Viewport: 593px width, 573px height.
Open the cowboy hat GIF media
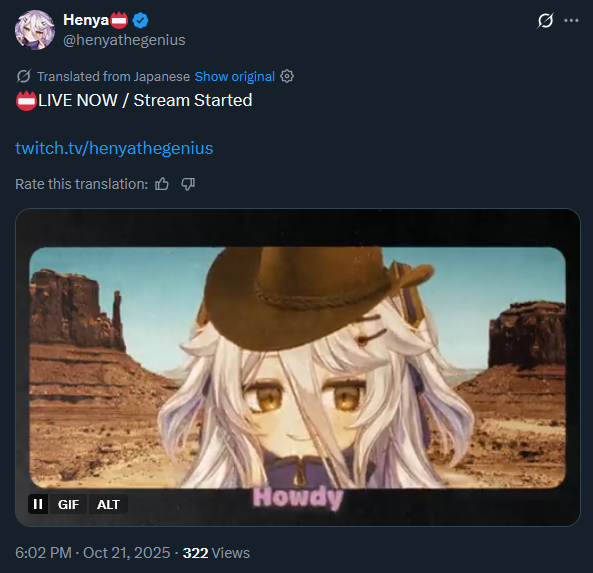tap(298, 367)
